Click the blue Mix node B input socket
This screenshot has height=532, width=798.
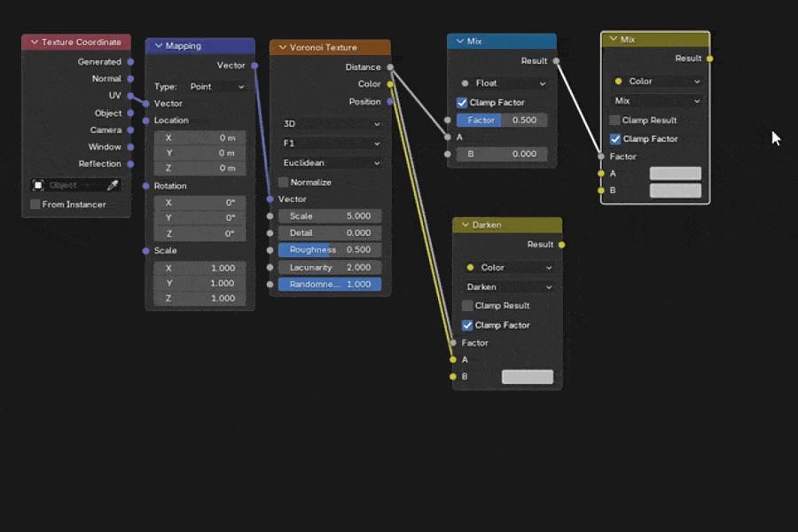(448, 153)
